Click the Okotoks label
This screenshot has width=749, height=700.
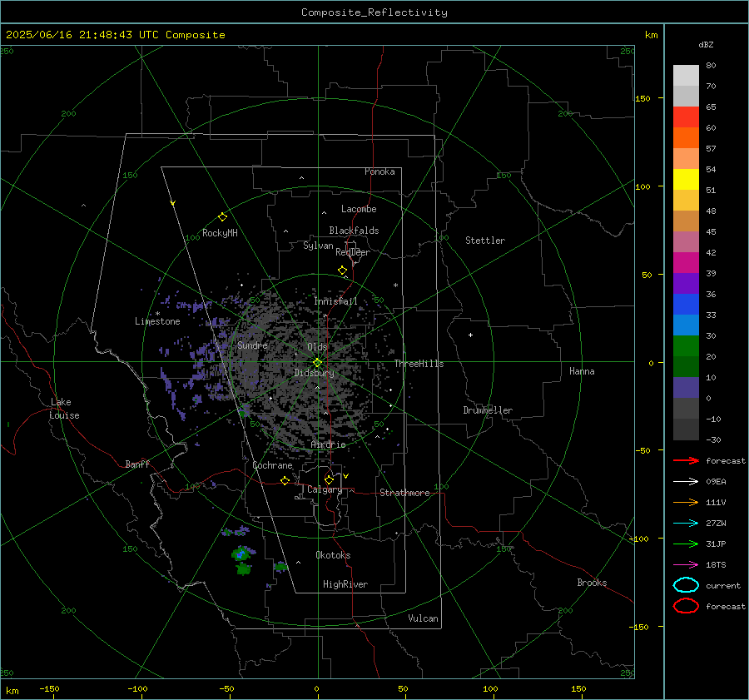click(x=333, y=554)
